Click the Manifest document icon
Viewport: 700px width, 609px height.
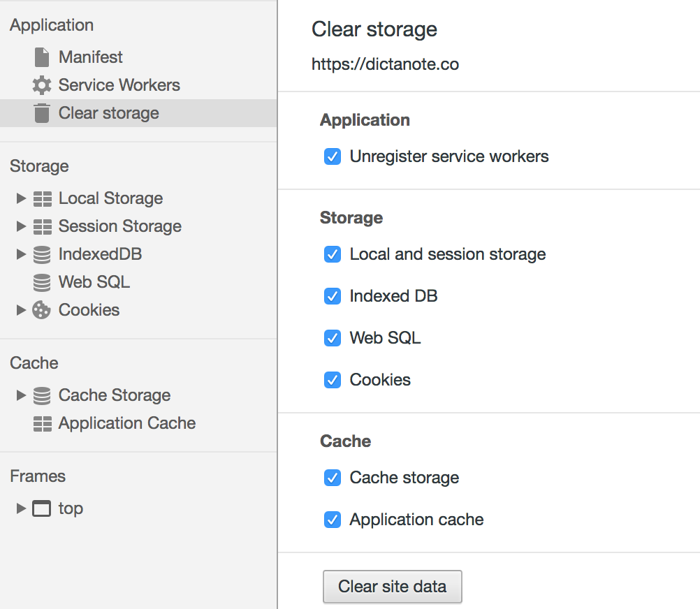pyautogui.click(x=41, y=57)
